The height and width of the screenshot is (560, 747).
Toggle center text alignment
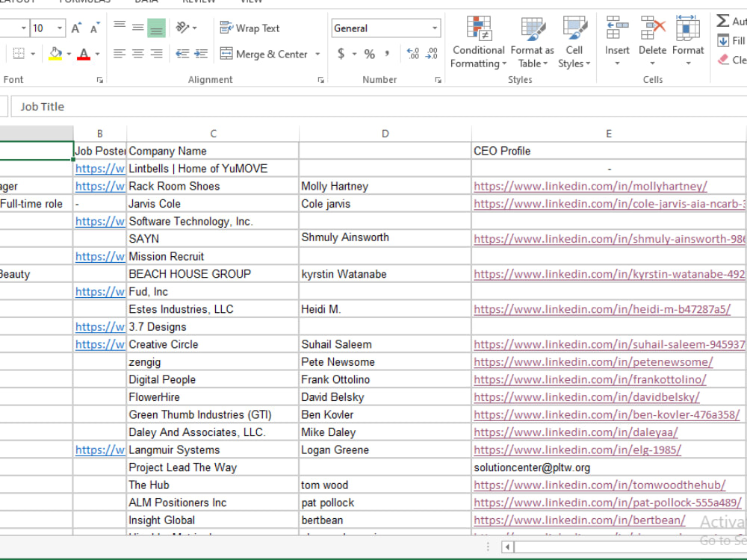(137, 54)
